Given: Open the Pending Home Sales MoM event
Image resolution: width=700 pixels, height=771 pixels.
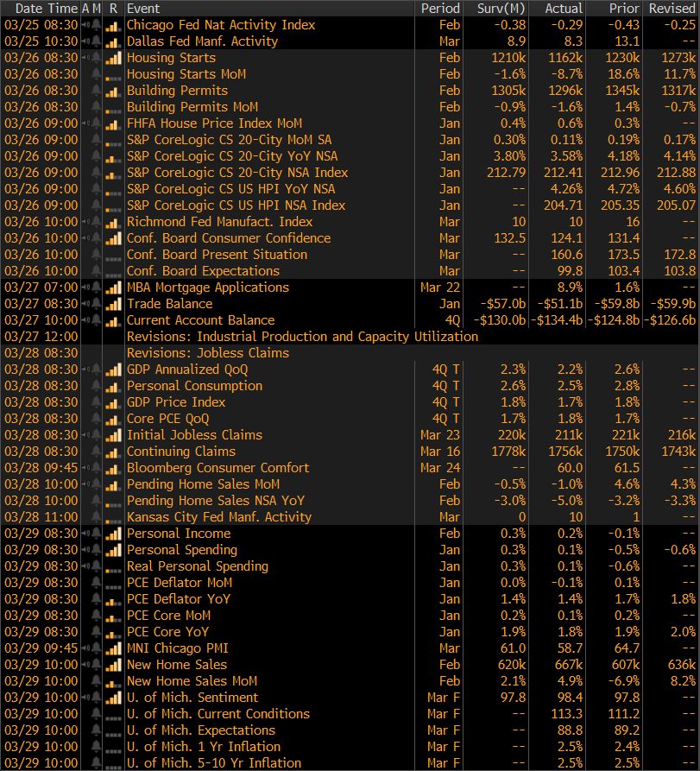Looking at the screenshot, I should (x=203, y=484).
